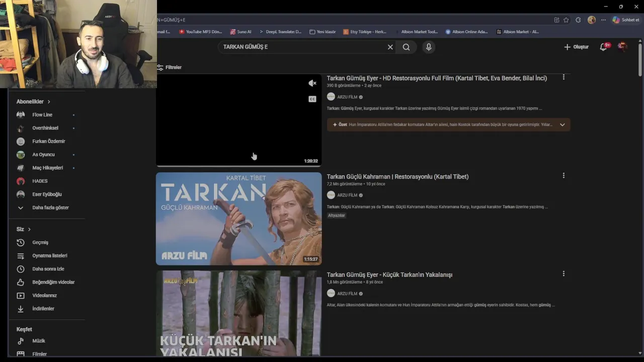Open Tarkan Güçlü Kahraman Restorasyonlu title
644x362 pixels.
point(397,176)
